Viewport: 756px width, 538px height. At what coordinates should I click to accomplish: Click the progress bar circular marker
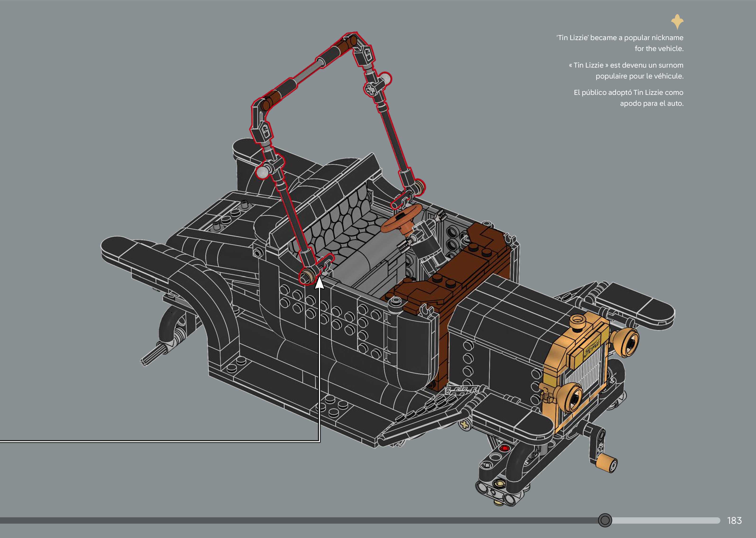(605, 520)
